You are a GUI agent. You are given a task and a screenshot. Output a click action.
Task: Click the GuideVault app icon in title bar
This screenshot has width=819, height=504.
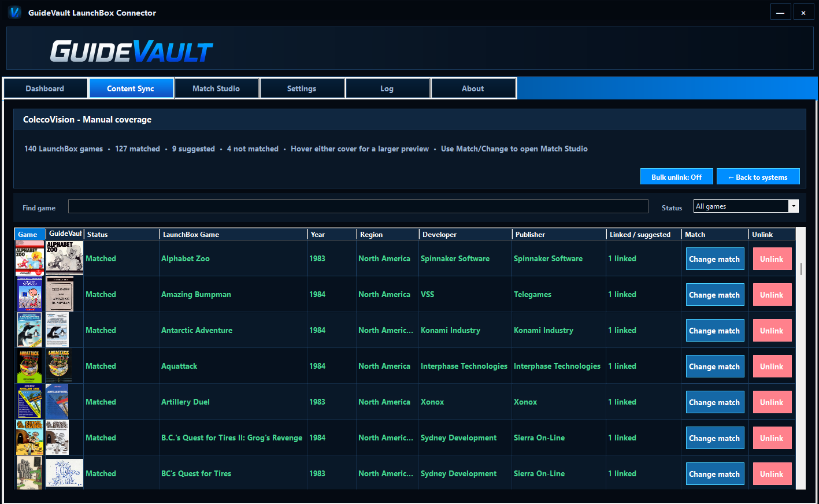(15, 12)
